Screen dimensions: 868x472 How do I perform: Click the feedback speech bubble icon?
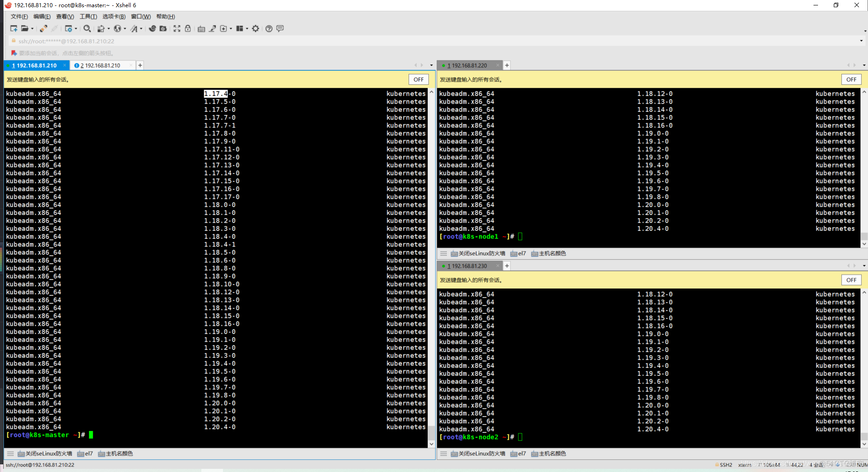coord(280,28)
